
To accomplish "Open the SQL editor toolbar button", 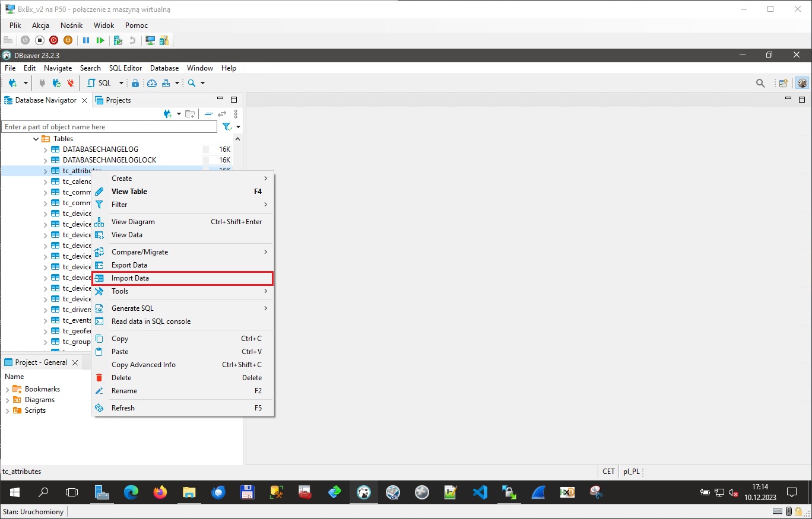I will tap(100, 83).
